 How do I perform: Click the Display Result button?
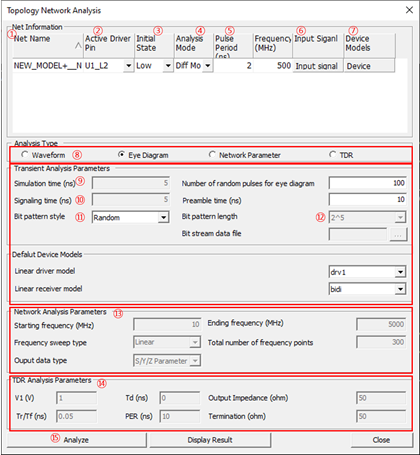210,440
